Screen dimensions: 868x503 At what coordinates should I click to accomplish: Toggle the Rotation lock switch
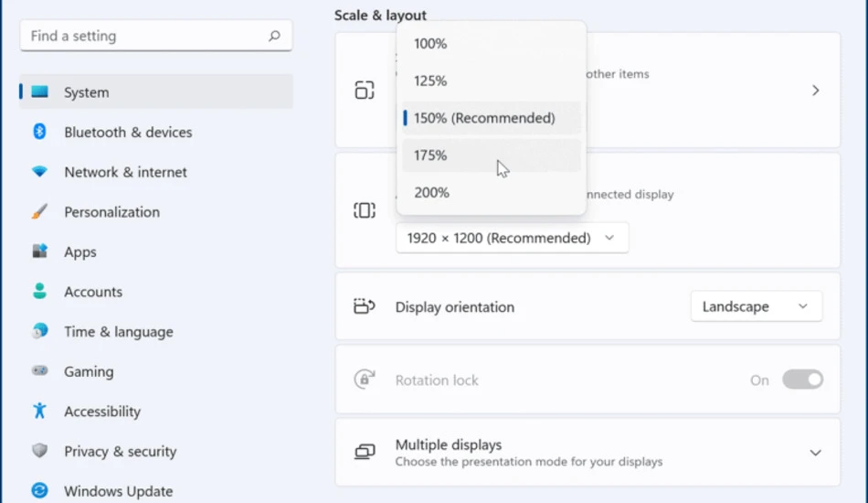802,380
